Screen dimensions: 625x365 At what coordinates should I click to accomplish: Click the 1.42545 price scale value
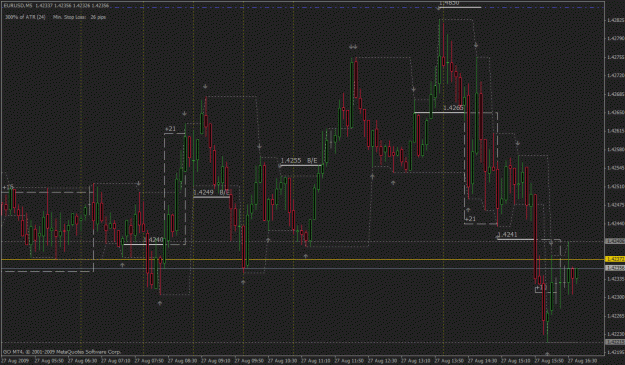coord(615,168)
